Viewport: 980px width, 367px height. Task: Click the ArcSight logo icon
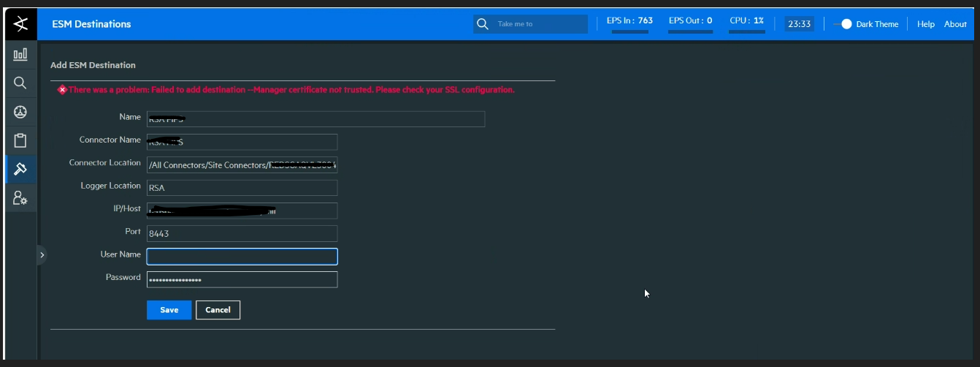(x=20, y=24)
